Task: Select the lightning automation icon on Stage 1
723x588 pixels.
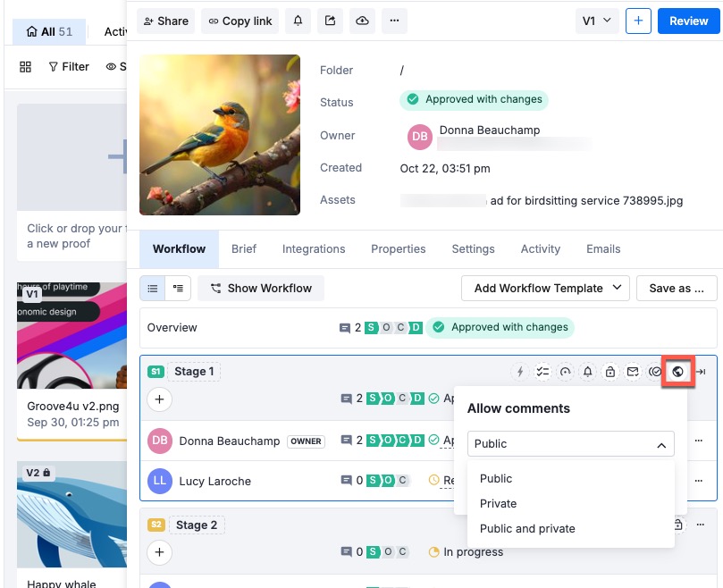Action: click(519, 371)
